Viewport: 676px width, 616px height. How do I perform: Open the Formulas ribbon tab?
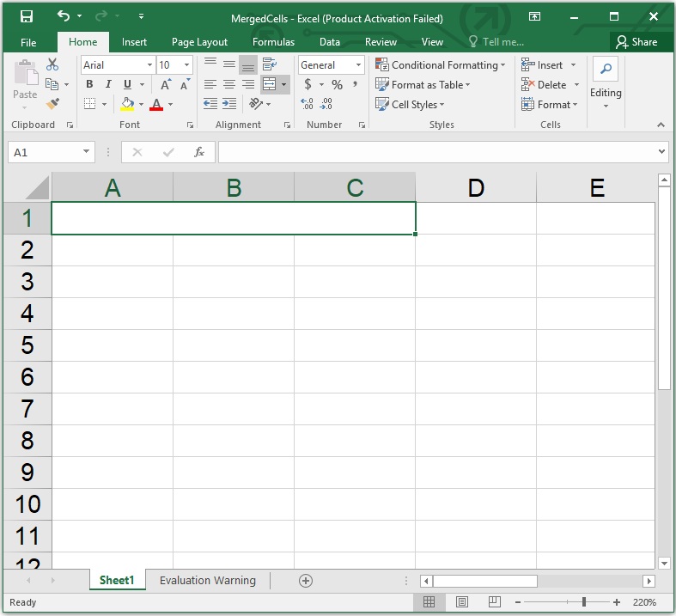tap(273, 42)
